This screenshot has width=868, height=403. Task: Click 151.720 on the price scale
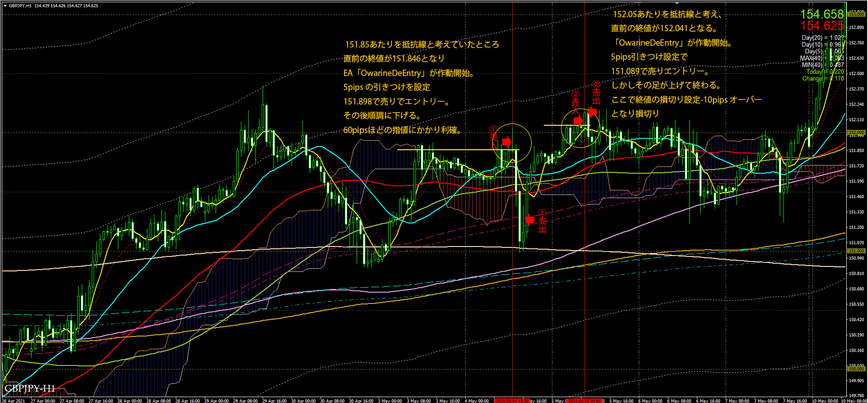point(857,166)
